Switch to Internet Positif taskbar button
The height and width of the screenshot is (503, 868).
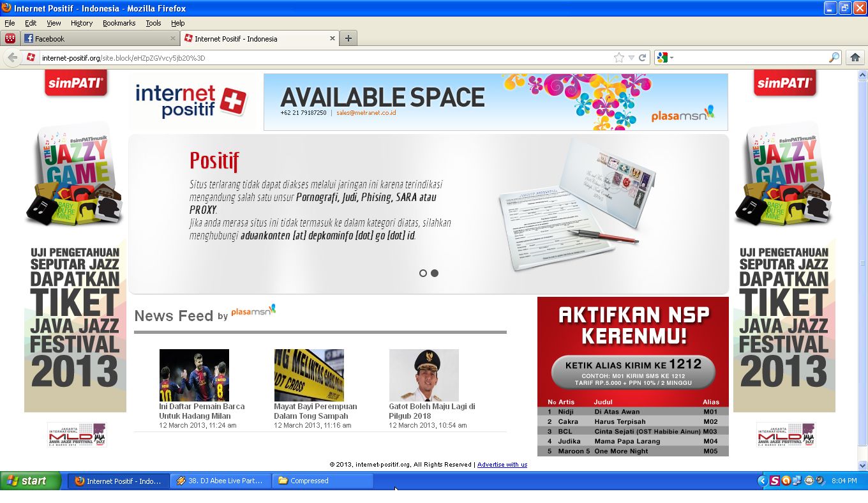click(x=119, y=481)
